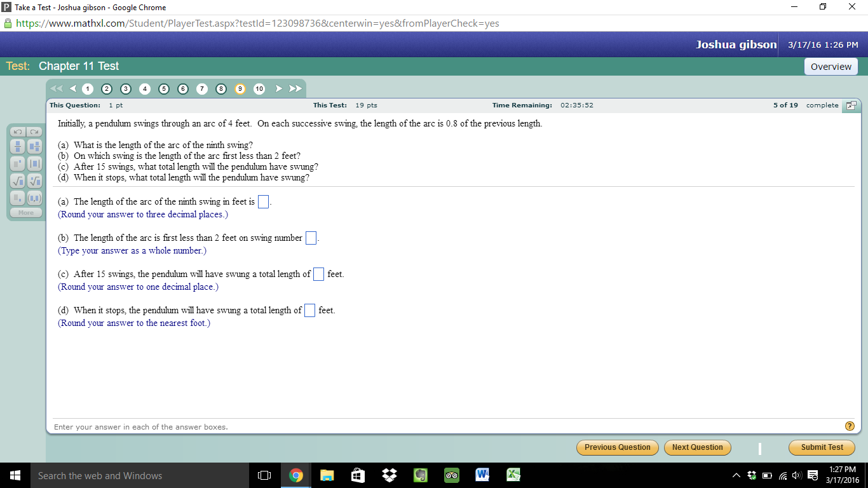Click the answer box for part (c)
This screenshot has width=868, height=488.
click(319, 274)
